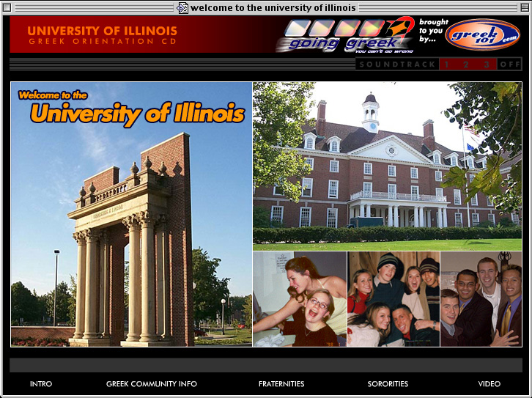Viewport: 532px width, 398px height.
Task: Go to the INTRO section
Action: [41, 384]
